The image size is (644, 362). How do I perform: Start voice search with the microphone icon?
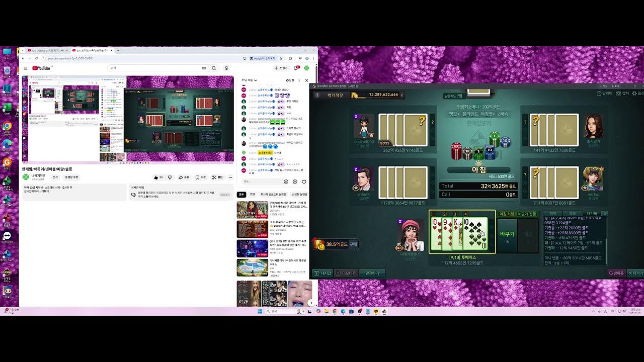(x=226, y=68)
